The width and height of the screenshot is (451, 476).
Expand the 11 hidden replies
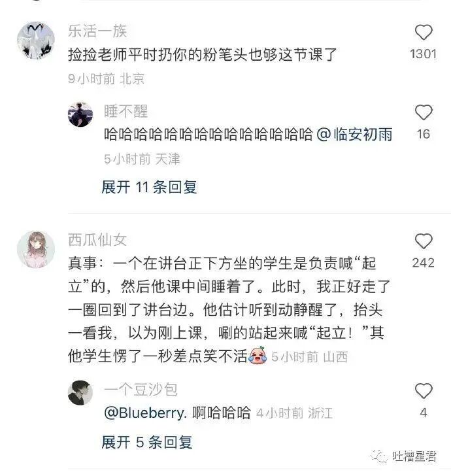point(149,187)
